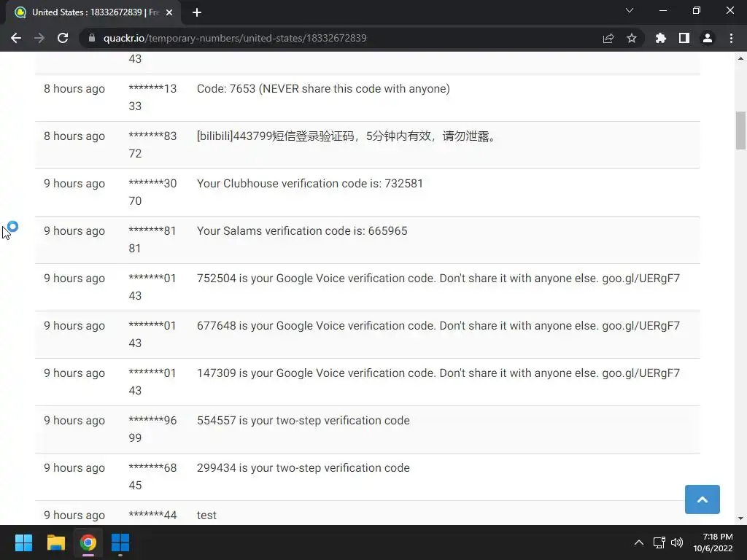Close the United States 18332672839 tab
The height and width of the screenshot is (560, 747).
(169, 12)
